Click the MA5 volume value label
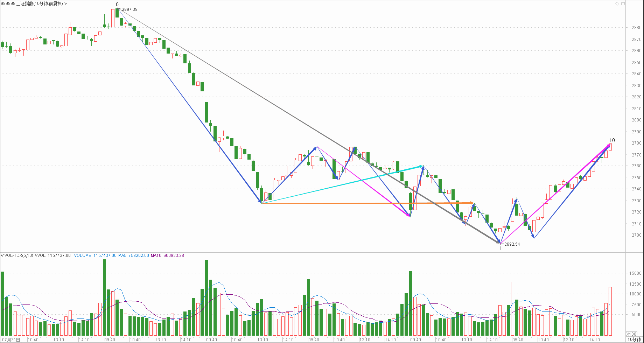Screen dimensions: 644x343 pyautogui.click(x=133, y=255)
